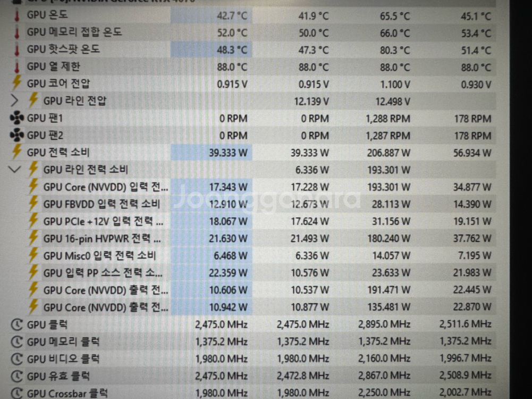This screenshot has height=399, width=532.
Task: Expand the GPU 라인 전압 group
Action: (14, 101)
